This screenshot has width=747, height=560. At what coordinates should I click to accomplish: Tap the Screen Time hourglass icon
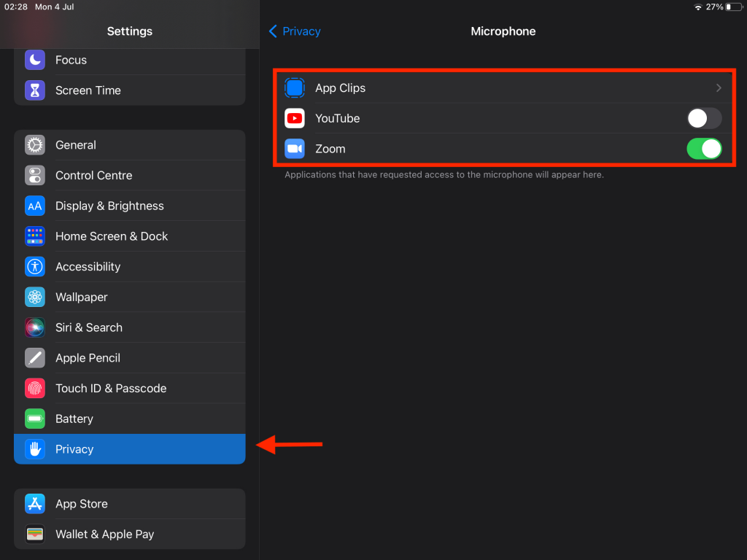click(35, 90)
